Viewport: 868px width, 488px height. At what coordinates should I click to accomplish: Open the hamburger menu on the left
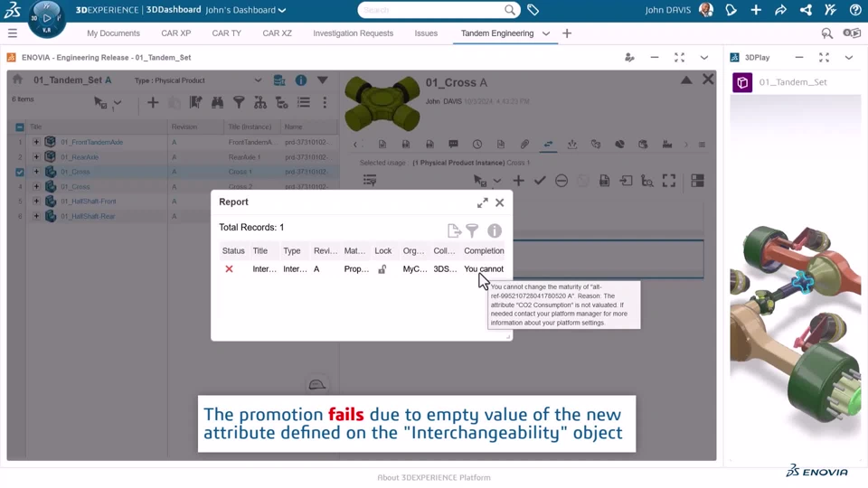coord(12,33)
